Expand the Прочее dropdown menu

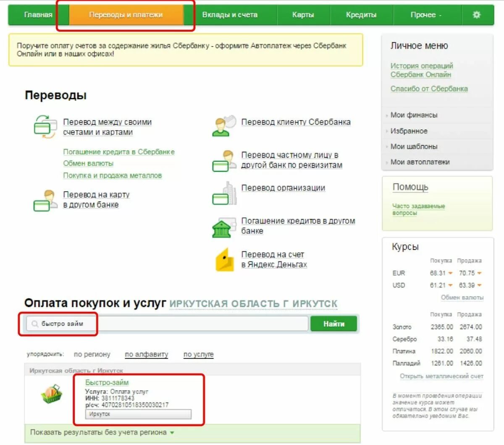[426, 15]
